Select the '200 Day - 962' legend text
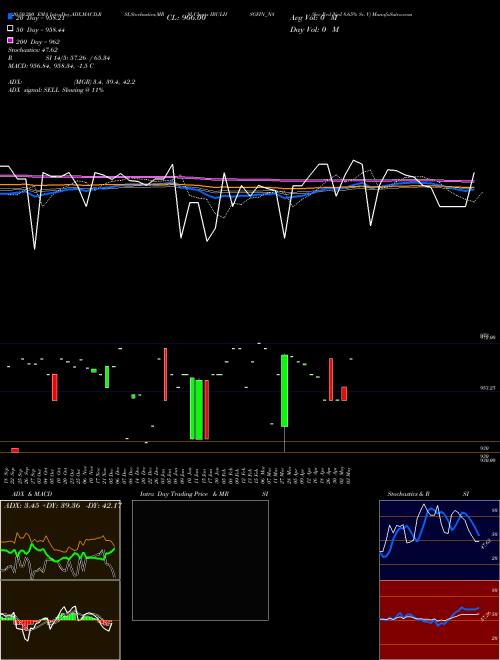The width and height of the screenshot is (500, 660). [38, 42]
